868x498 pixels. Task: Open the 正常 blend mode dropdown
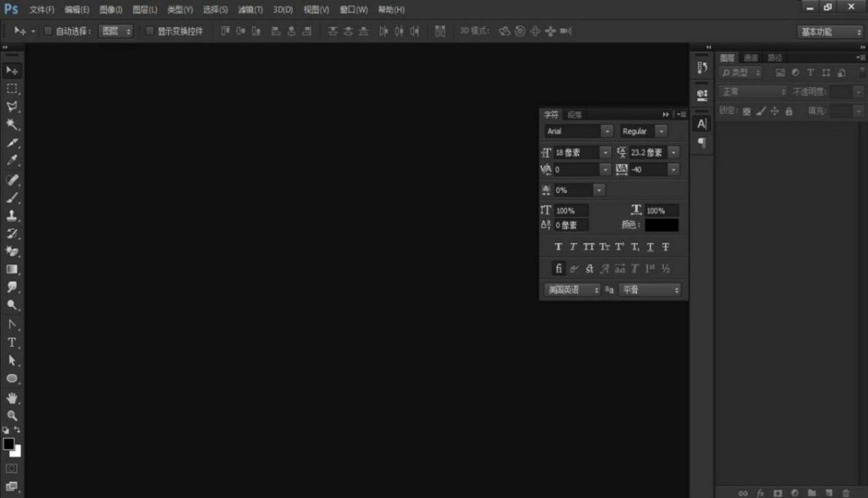(x=752, y=92)
